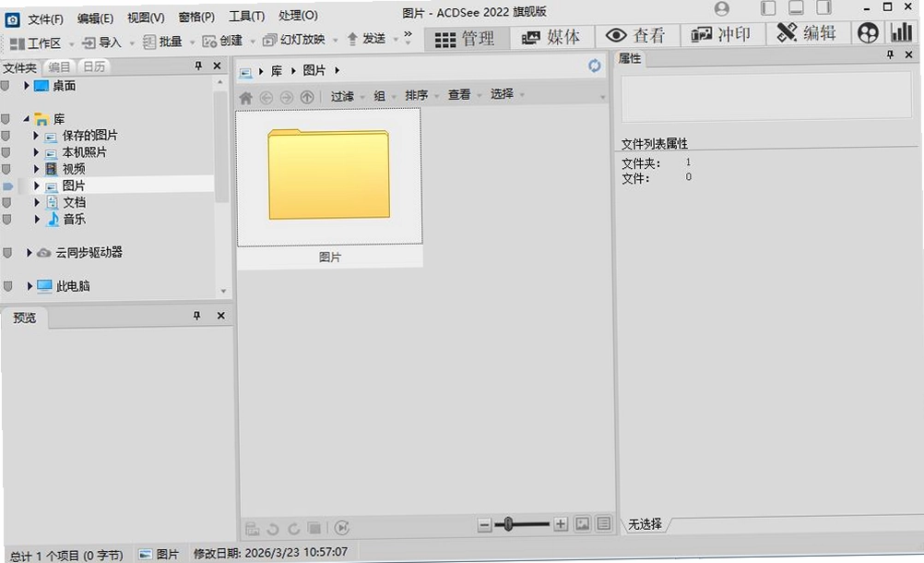Switch to thumbnail view mode icon
Image resolution: width=924 pixels, height=563 pixels.
(x=582, y=523)
